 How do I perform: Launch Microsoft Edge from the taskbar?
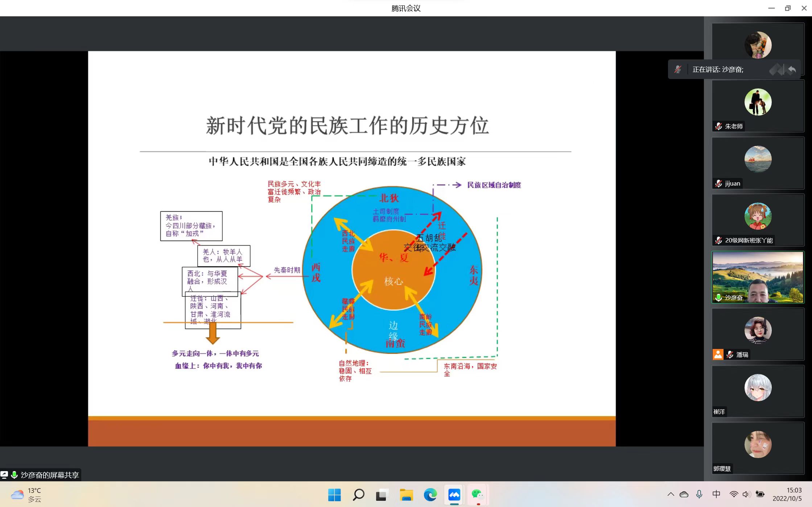pyautogui.click(x=430, y=495)
